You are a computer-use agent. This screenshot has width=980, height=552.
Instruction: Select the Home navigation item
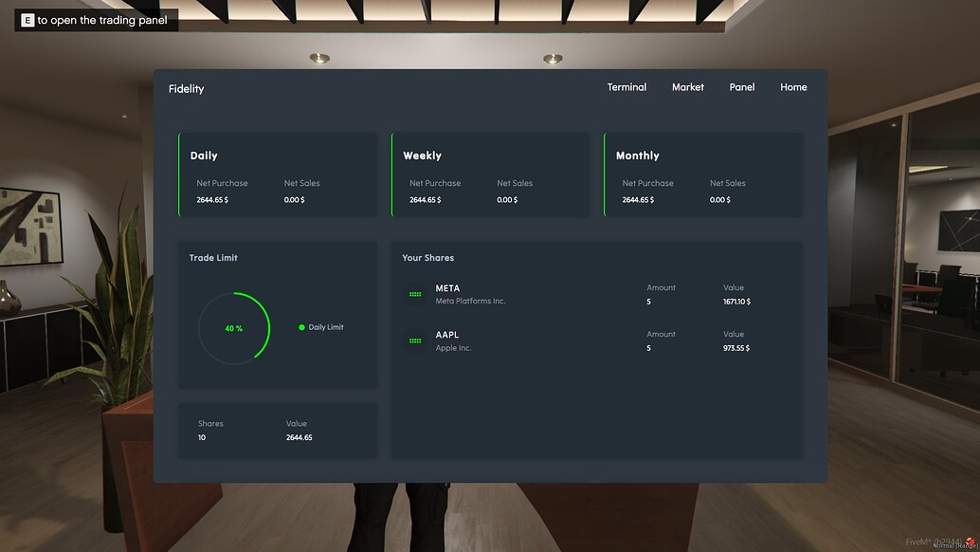click(x=793, y=86)
